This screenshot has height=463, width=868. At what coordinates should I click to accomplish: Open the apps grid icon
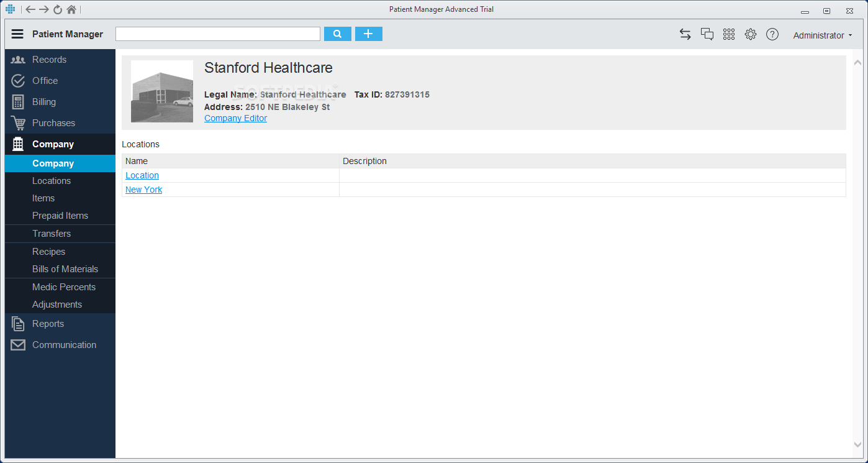tap(729, 34)
